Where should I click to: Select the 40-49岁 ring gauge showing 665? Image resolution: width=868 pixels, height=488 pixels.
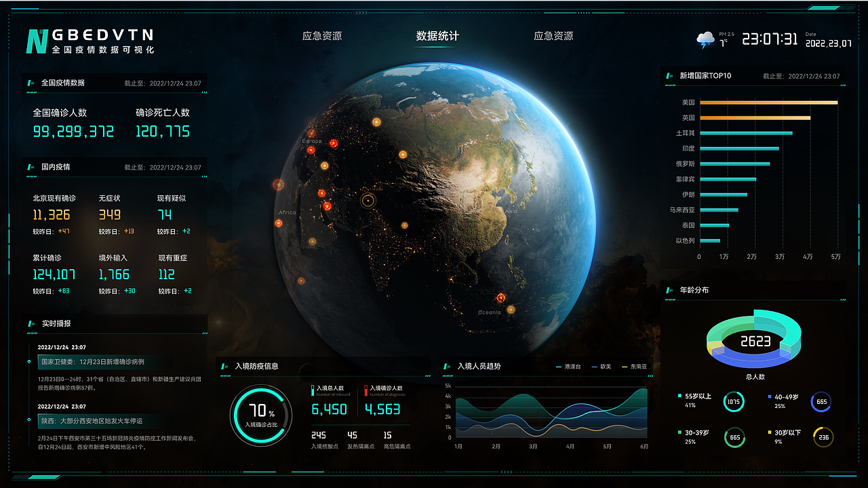point(822,401)
